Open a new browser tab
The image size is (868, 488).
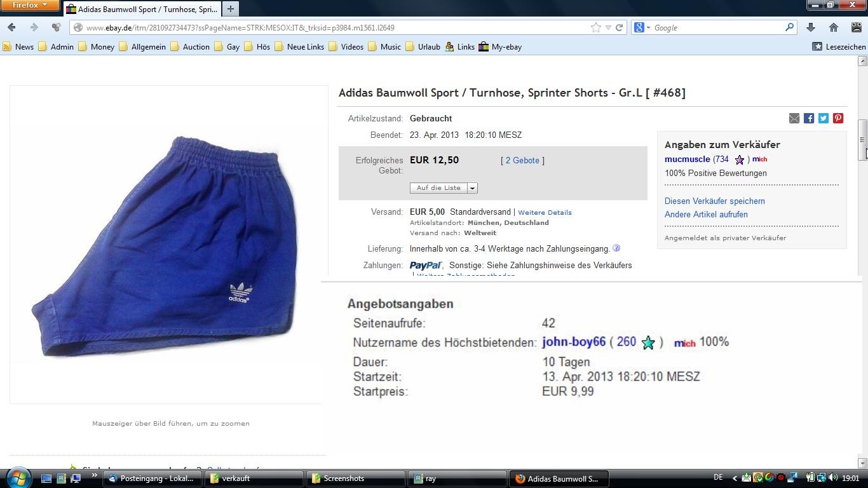click(231, 9)
